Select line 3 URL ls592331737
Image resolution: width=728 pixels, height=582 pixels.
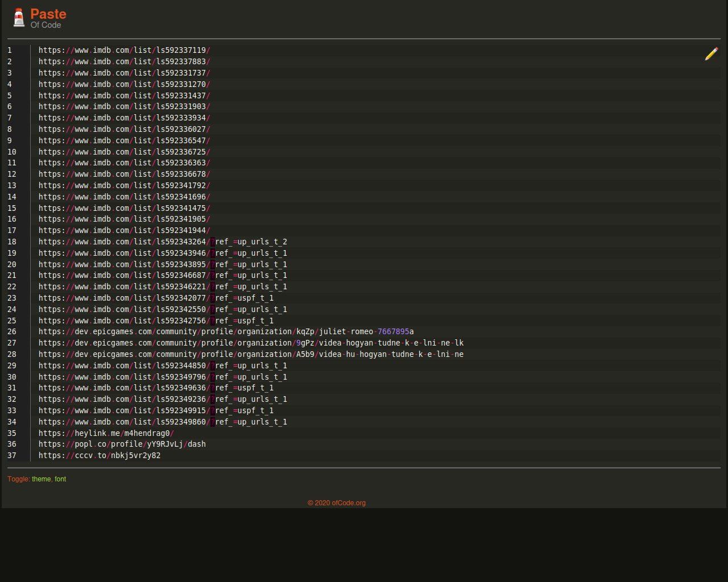[x=125, y=73]
